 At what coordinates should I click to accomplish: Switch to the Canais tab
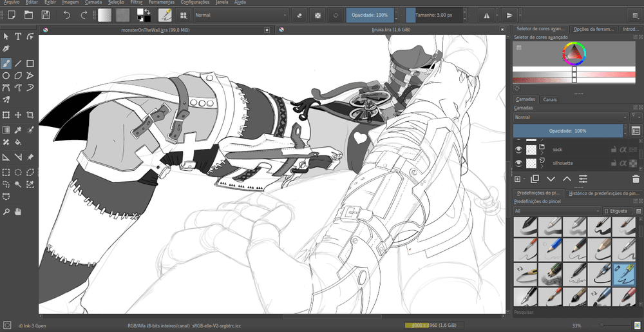click(550, 99)
